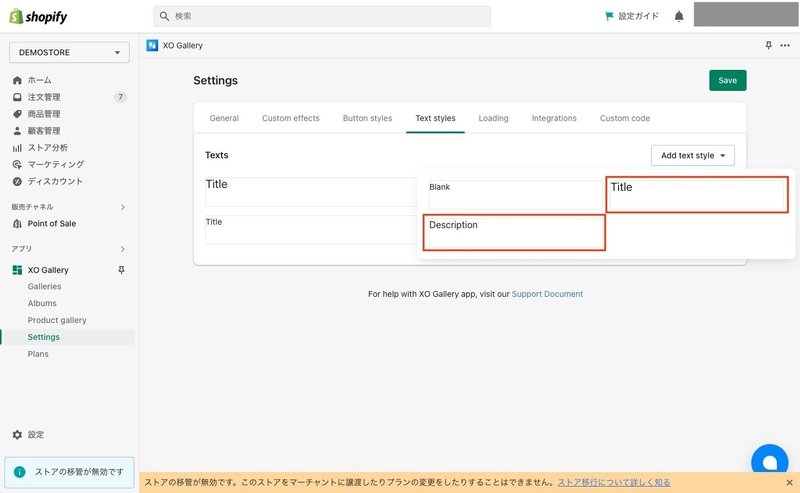The image size is (800, 493).
Task: Go to ホーム in the sidebar
Action: coord(39,80)
